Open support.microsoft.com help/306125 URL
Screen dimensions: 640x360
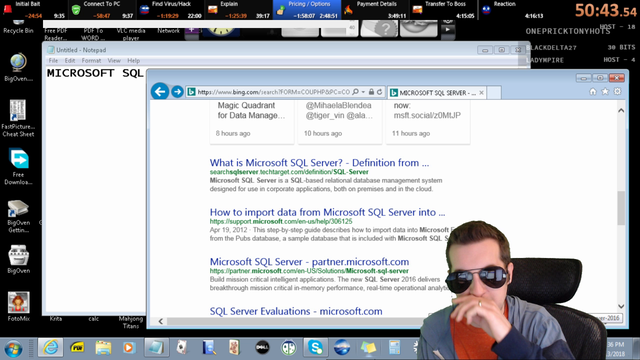click(281, 221)
